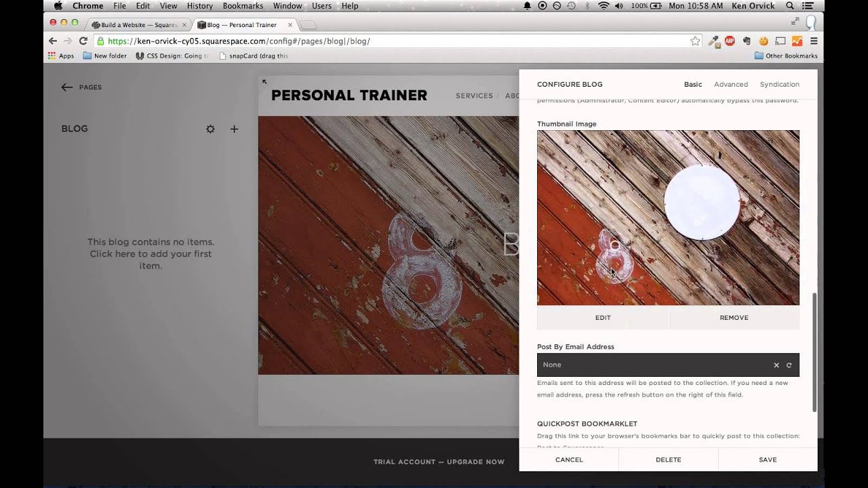Viewport: 868px width, 488px height.
Task: Open notifications bell in menu bar
Action: 528,5
